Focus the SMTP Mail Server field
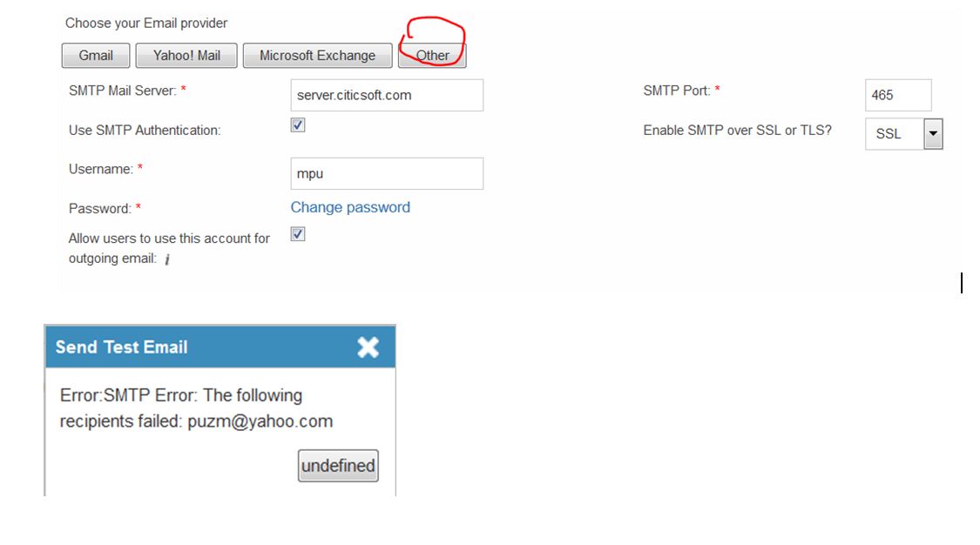980x545 pixels. coord(387,95)
